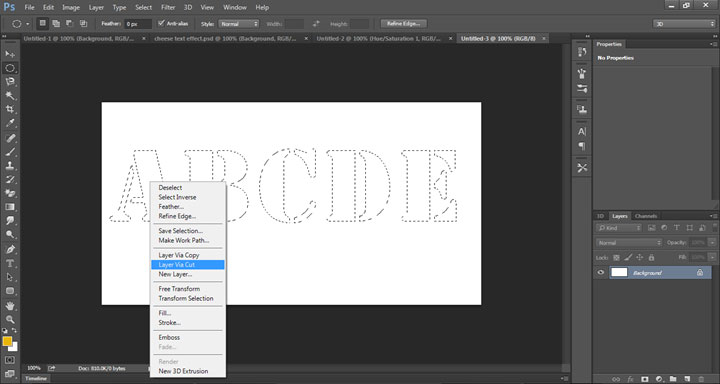Open the Fill slider dropdown
The width and height of the screenshot is (720, 384).
tap(712, 258)
